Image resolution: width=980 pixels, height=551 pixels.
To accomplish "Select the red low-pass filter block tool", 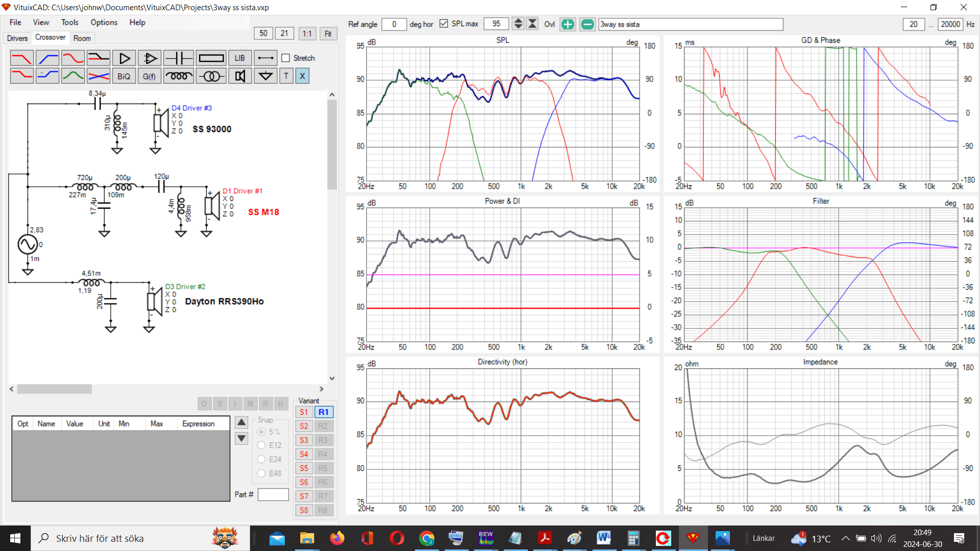I will (x=22, y=58).
